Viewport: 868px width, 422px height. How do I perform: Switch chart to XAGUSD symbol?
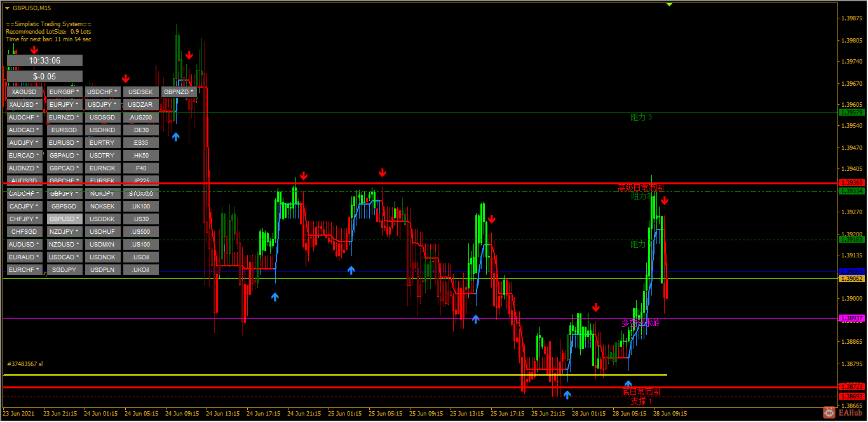click(24, 92)
